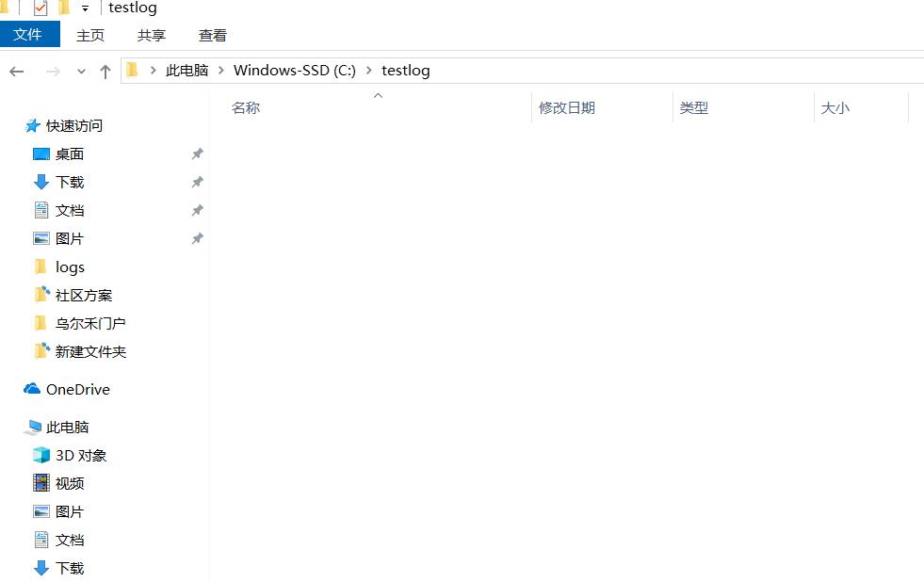The image size is (924, 582).
Task: Expand the chevron after Windows-SSD (C:)
Action: pos(369,70)
